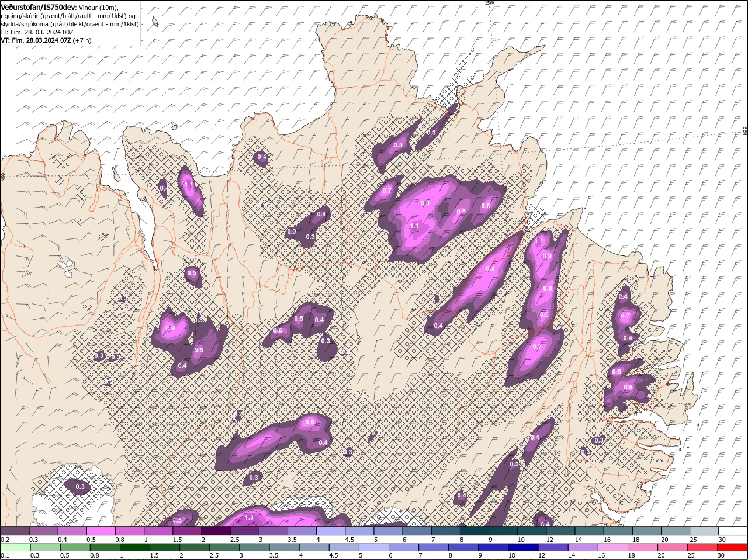This screenshot has width=748, height=560.
Task: Click the '30' label under the snow legend
Action: 722,540
